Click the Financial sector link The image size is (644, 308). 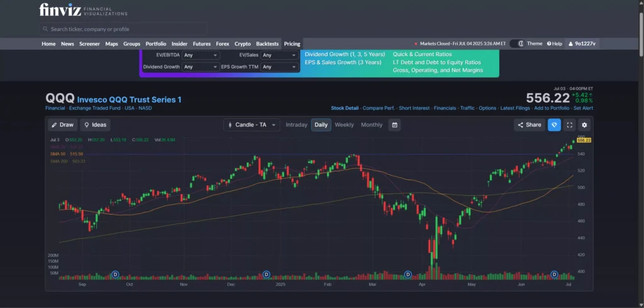coord(55,108)
